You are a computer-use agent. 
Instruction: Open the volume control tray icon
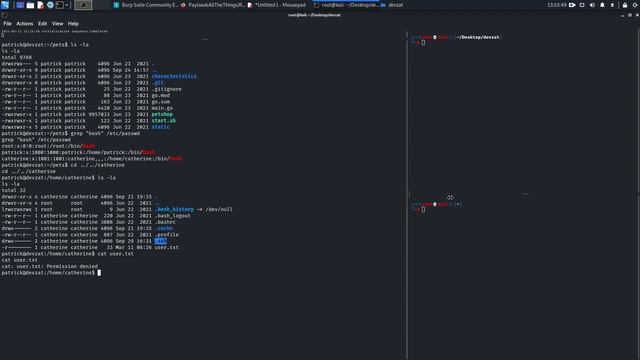pyautogui.click(x=592, y=5)
